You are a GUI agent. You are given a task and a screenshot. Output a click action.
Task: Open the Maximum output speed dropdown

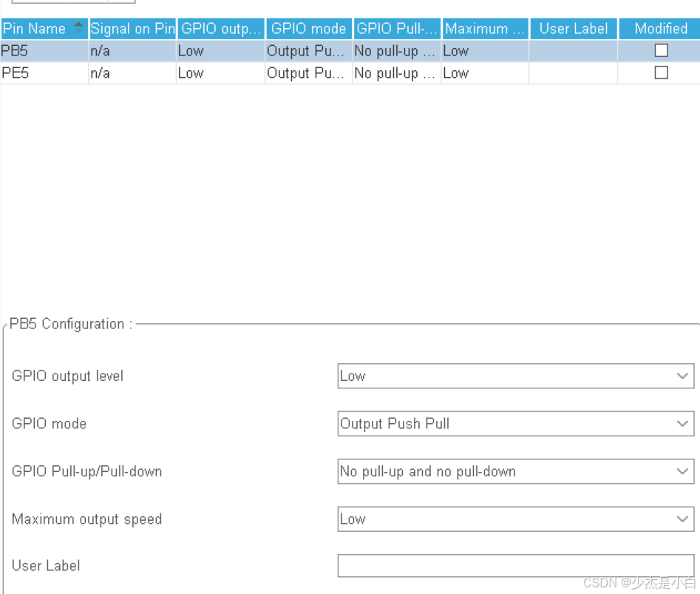coord(516,519)
